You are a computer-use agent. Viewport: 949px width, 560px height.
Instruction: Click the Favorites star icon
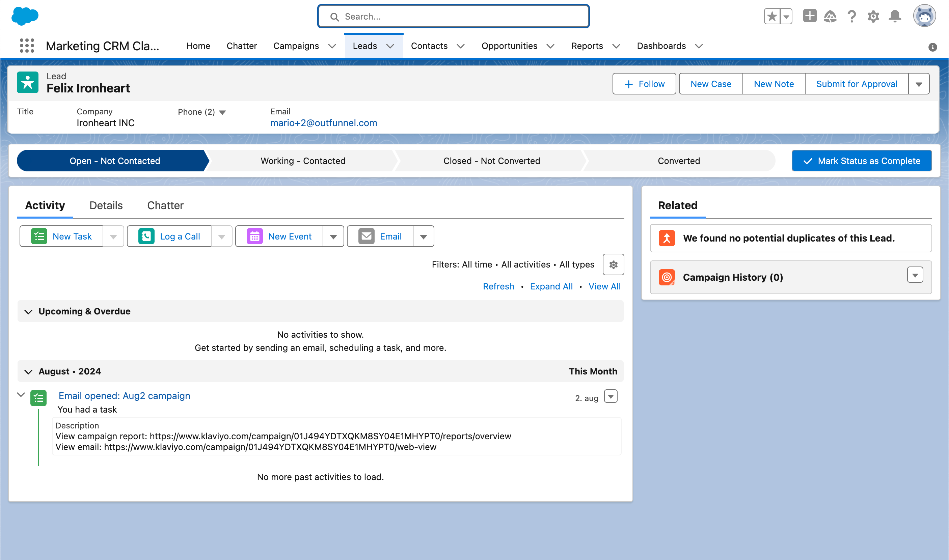click(x=772, y=16)
